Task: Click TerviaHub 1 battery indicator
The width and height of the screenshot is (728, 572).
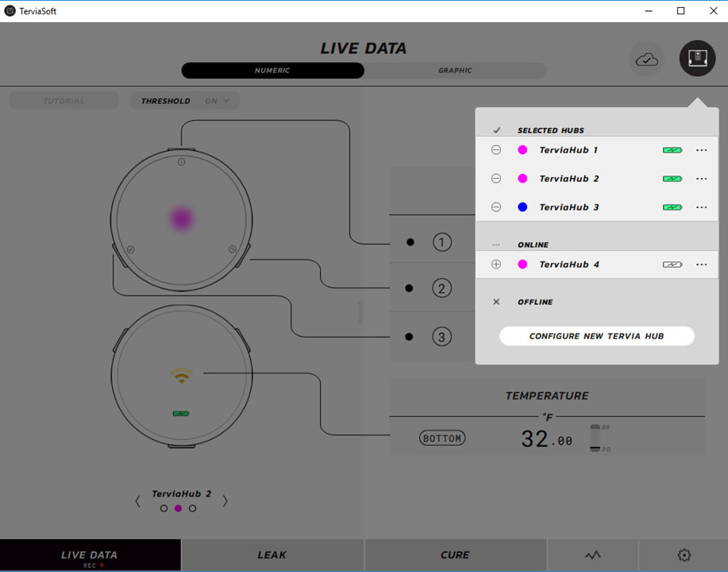Action: pyautogui.click(x=672, y=150)
